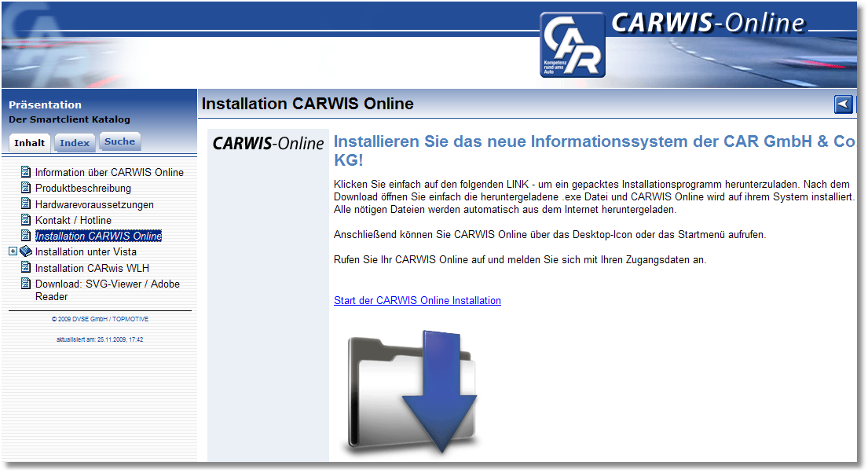Open Installation unter Vista topic
868x473 pixels.
coord(86,252)
